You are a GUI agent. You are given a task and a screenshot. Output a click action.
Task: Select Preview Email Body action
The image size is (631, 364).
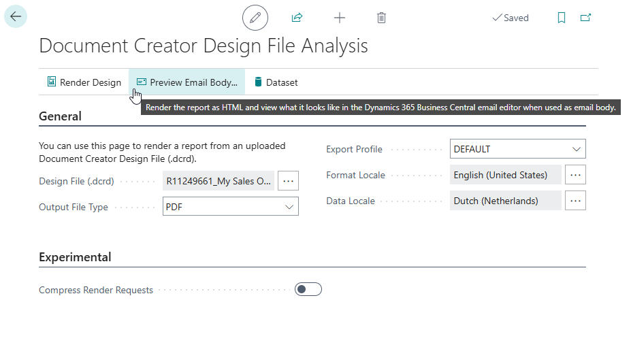[x=187, y=82]
